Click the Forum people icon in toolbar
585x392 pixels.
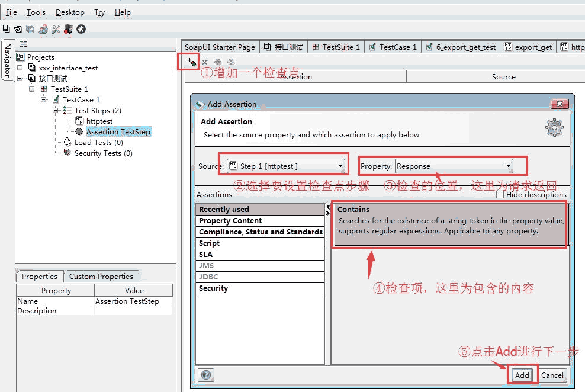pyautogui.click(x=43, y=29)
